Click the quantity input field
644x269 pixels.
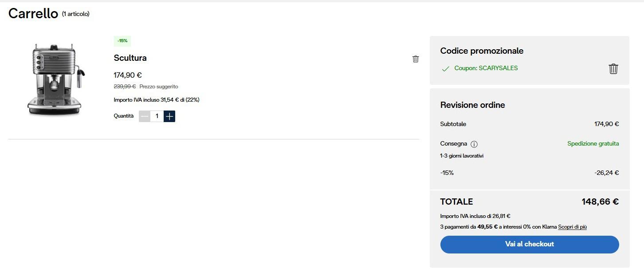point(157,116)
